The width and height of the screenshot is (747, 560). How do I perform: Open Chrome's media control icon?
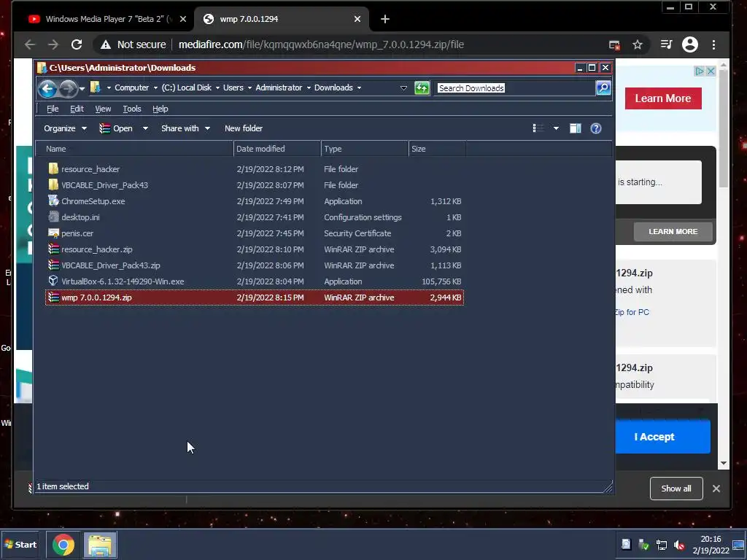[666, 44]
